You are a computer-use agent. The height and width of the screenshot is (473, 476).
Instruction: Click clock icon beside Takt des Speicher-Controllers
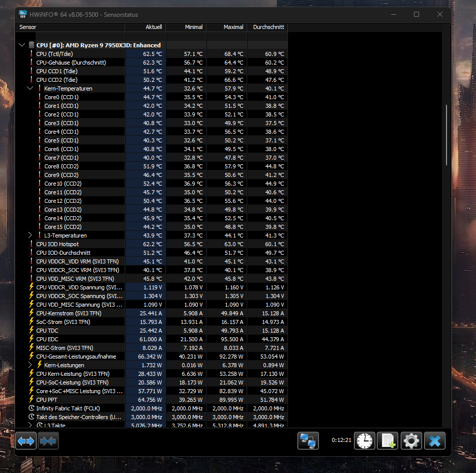31,417
